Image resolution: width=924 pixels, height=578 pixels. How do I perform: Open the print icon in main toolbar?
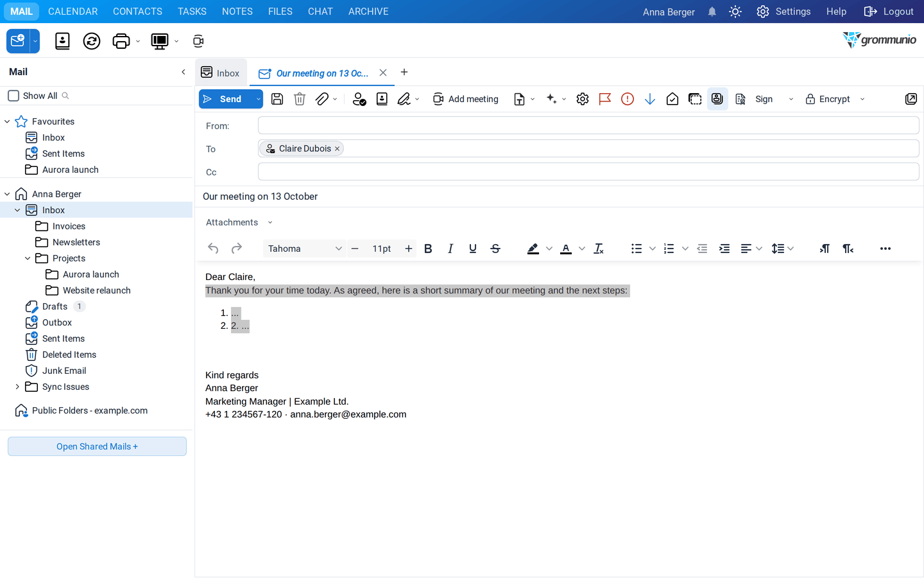(x=121, y=41)
